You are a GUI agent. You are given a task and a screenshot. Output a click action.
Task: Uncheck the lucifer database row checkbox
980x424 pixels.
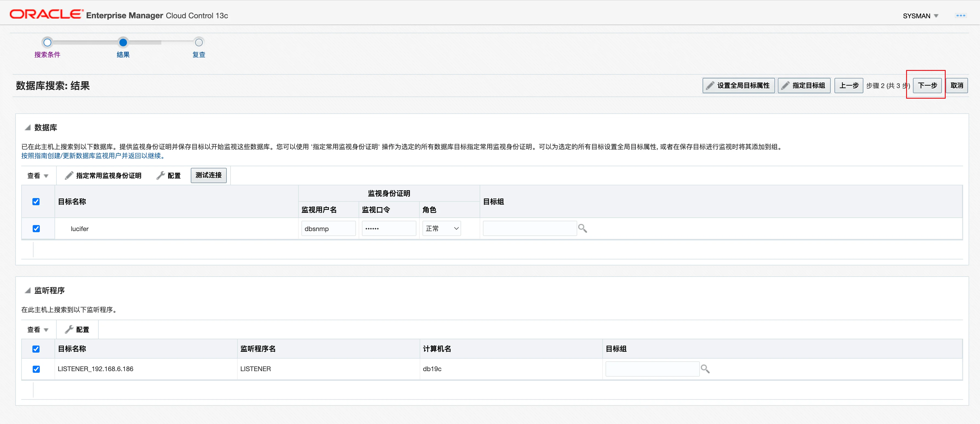click(x=36, y=229)
